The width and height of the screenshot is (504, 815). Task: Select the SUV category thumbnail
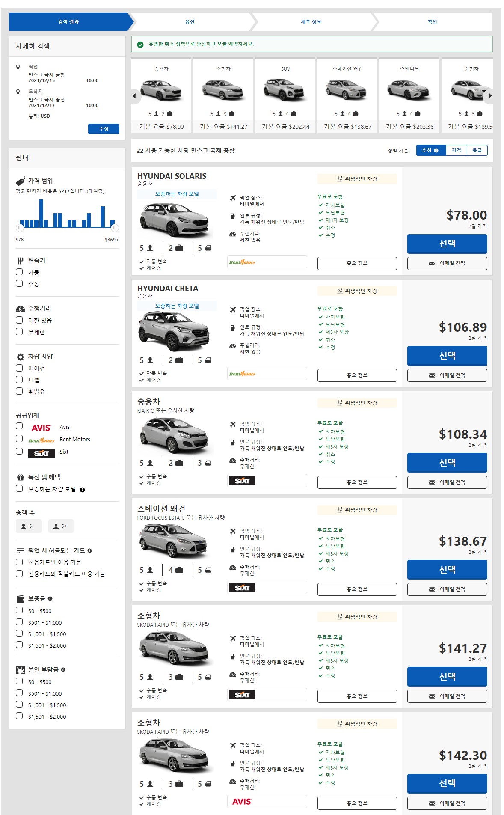[x=285, y=96]
